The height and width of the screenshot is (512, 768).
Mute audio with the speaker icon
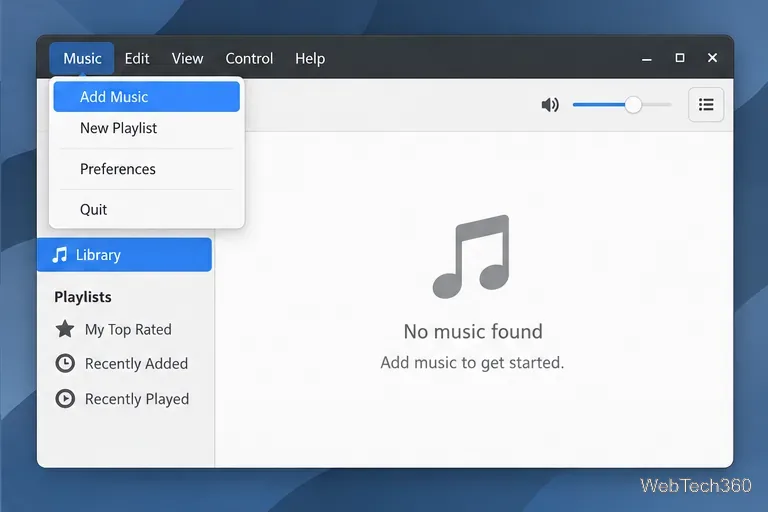coord(550,104)
